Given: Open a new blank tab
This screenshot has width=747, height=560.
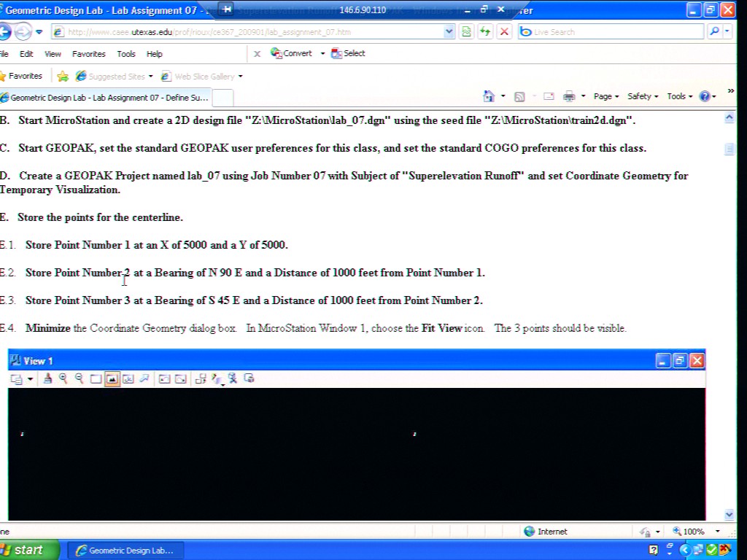Looking at the screenshot, I should [222, 98].
